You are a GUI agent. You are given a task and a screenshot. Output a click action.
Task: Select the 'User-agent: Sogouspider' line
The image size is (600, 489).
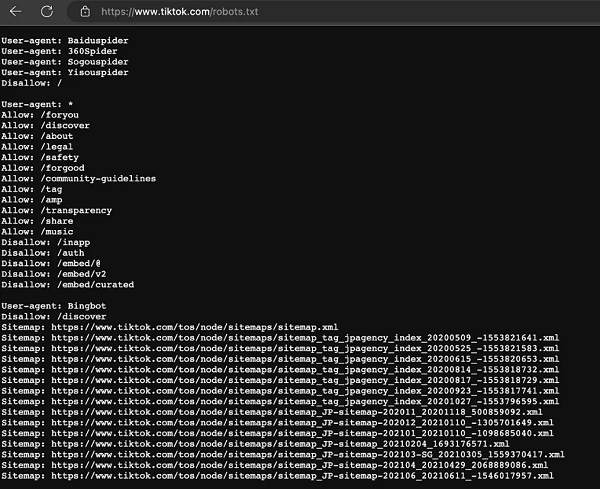pyautogui.click(x=65, y=62)
